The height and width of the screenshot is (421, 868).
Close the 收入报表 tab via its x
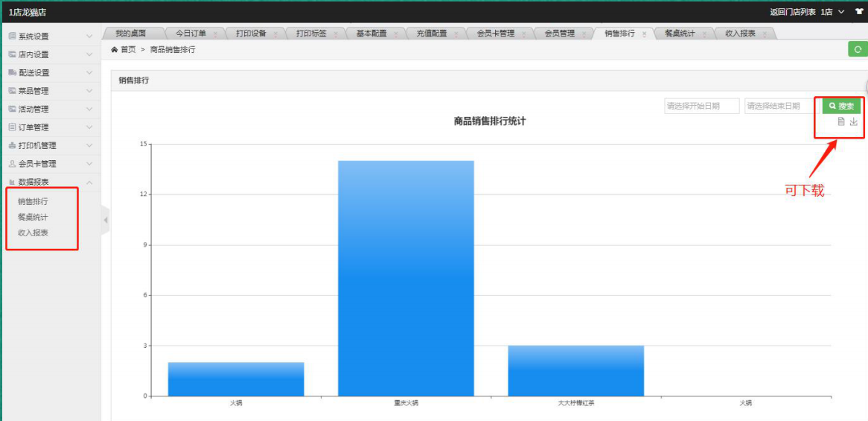pos(765,34)
